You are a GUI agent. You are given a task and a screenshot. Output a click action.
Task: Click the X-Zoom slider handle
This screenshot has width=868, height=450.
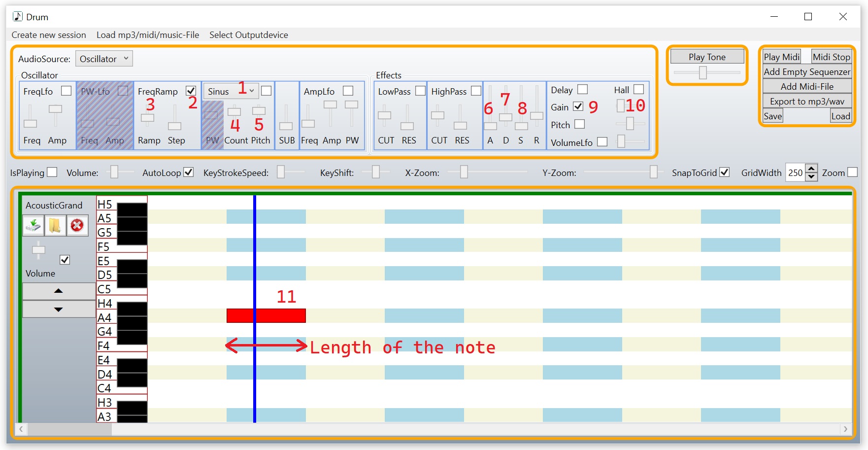[x=464, y=172]
